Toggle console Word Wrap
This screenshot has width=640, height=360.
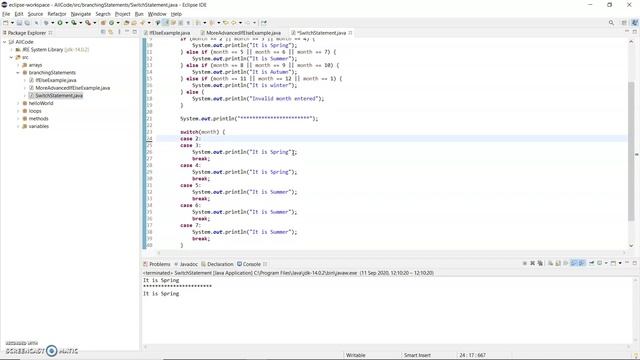[566, 263]
